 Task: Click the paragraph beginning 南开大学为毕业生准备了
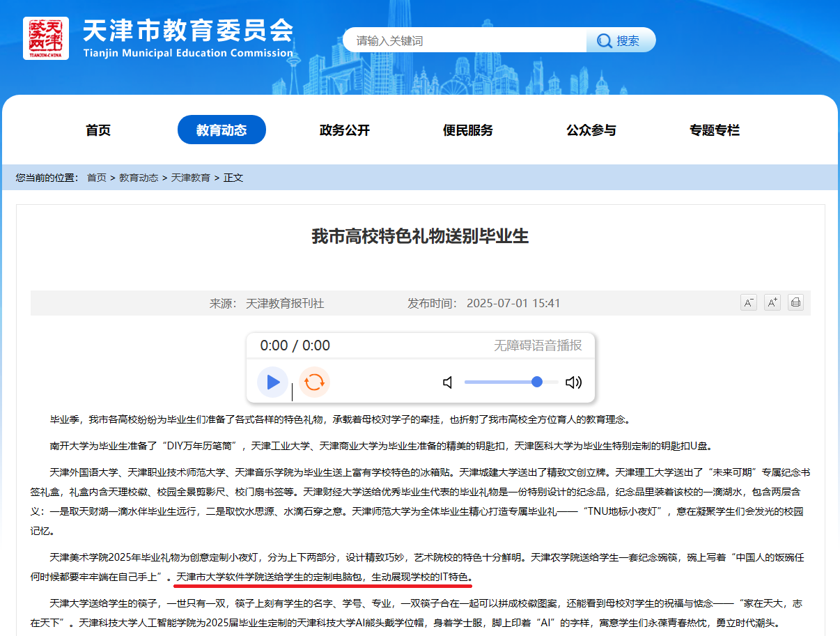pyautogui.click(x=380, y=446)
